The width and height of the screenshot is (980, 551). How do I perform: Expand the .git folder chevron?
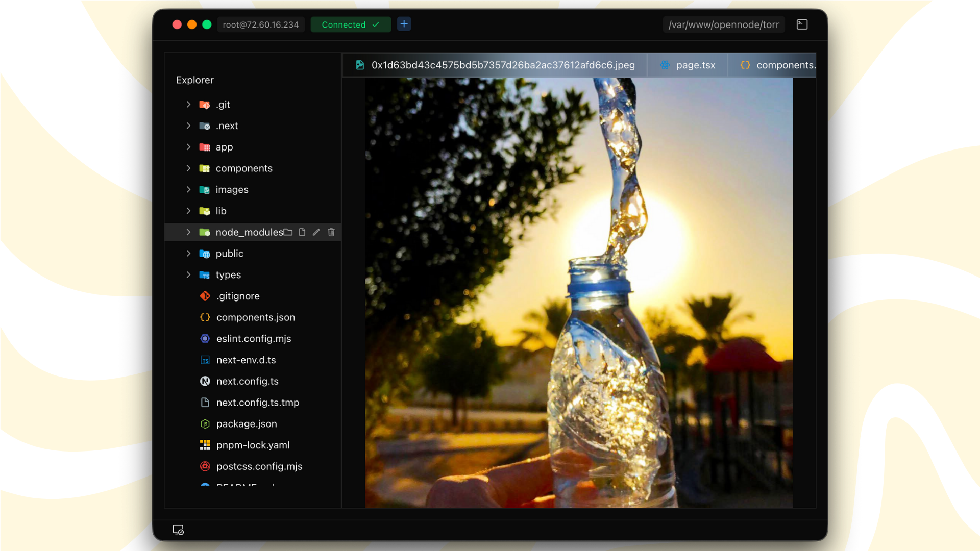pyautogui.click(x=188, y=105)
